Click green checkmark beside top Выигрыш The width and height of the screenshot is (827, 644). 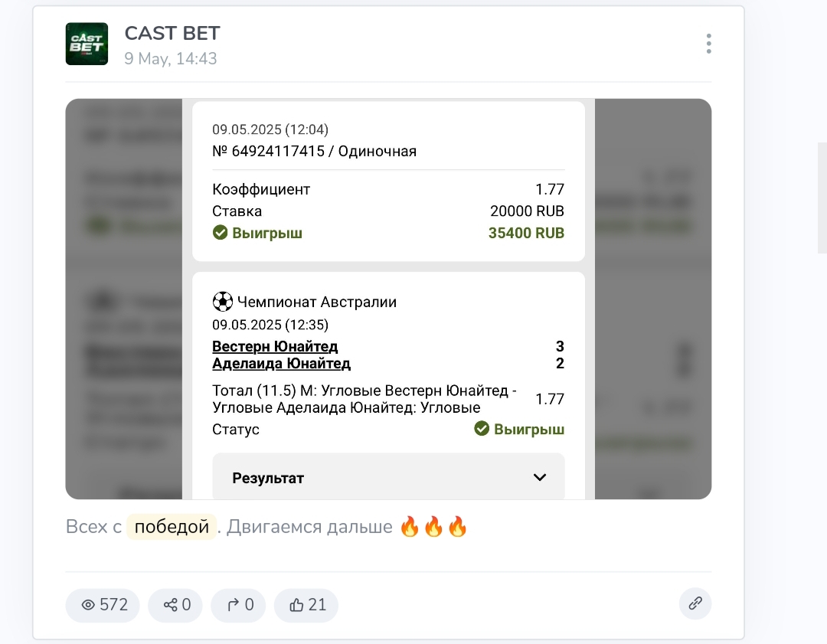(221, 233)
